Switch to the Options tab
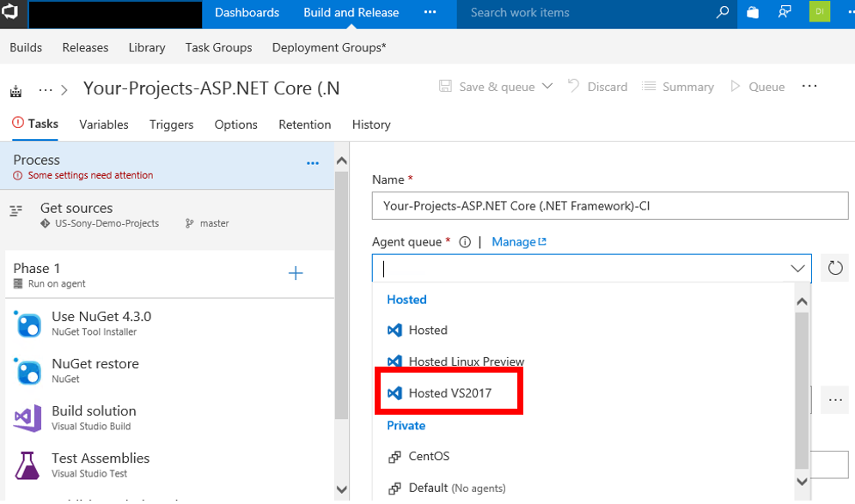This screenshot has height=504, width=855. point(235,124)
